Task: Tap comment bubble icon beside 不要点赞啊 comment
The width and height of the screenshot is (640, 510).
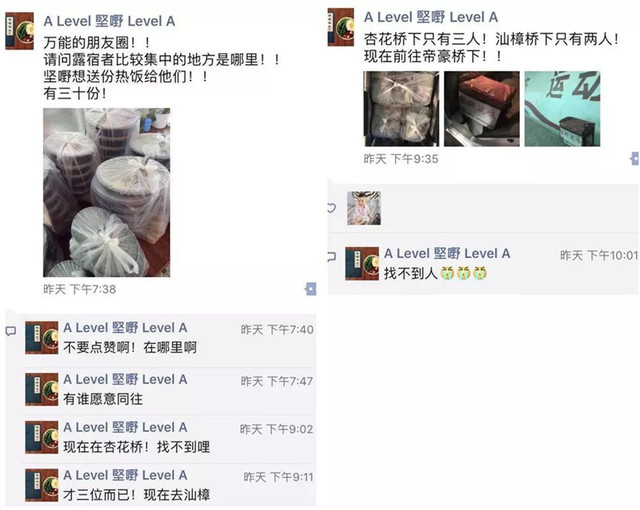Action: (x=11, y=331)
